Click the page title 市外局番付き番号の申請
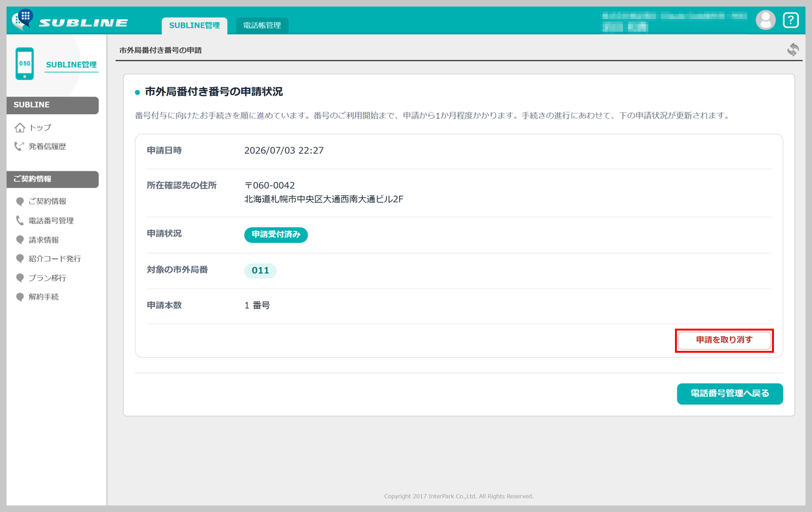812x512 pixels. tap(160, 50)
